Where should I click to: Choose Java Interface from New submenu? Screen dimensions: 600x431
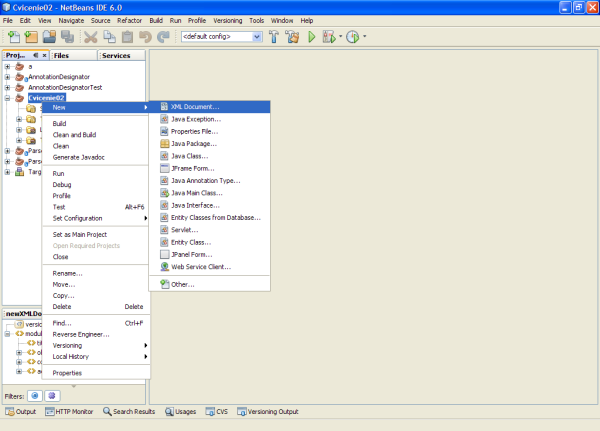209,205
